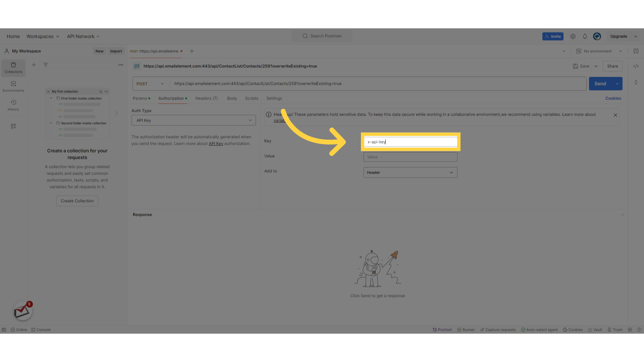Open the No environment selector
Viewport: 644px width, 362px height.
click(599, 51)
